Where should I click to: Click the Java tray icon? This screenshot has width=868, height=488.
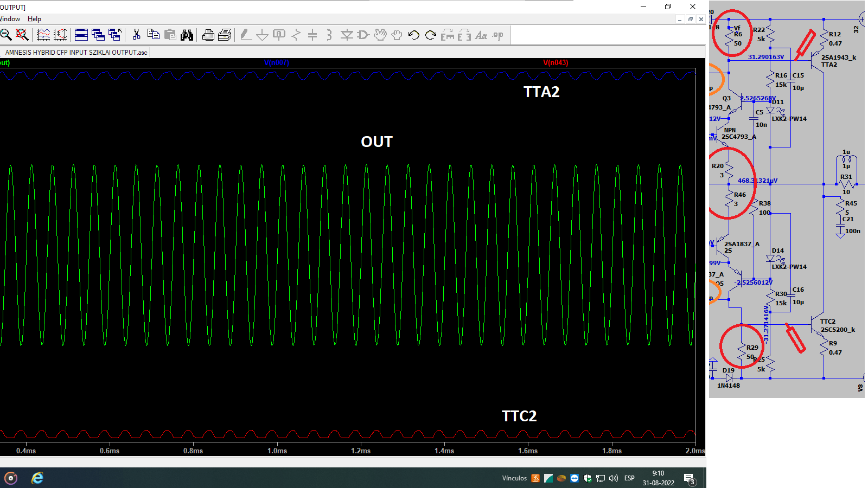[535, 478]
